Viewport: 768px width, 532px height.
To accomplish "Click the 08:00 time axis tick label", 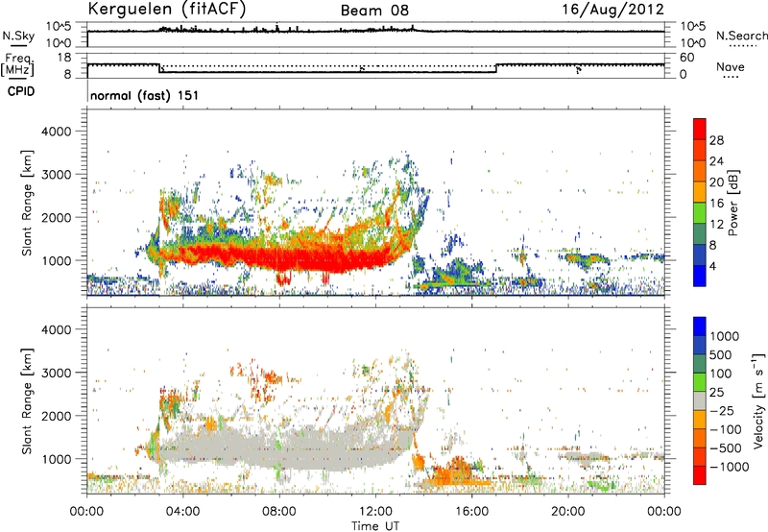I will click(x=279, y=512).
